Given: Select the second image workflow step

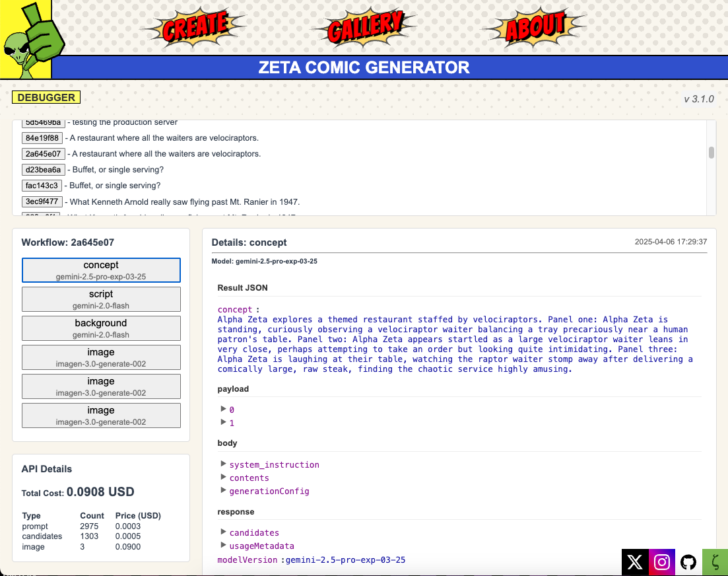Looking at the screenshot, I should point(101,386).
